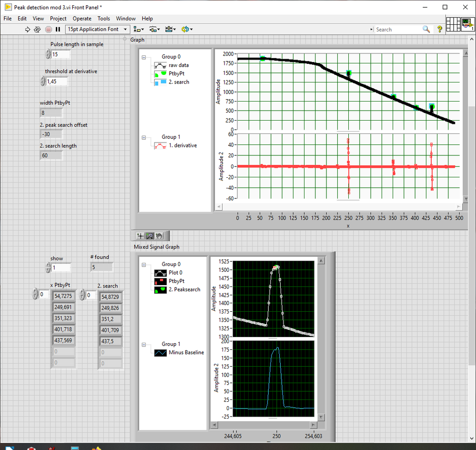Click the Minus Baseline plot legend icon
The image size is (476, 450).
click(x=160, y=353)
